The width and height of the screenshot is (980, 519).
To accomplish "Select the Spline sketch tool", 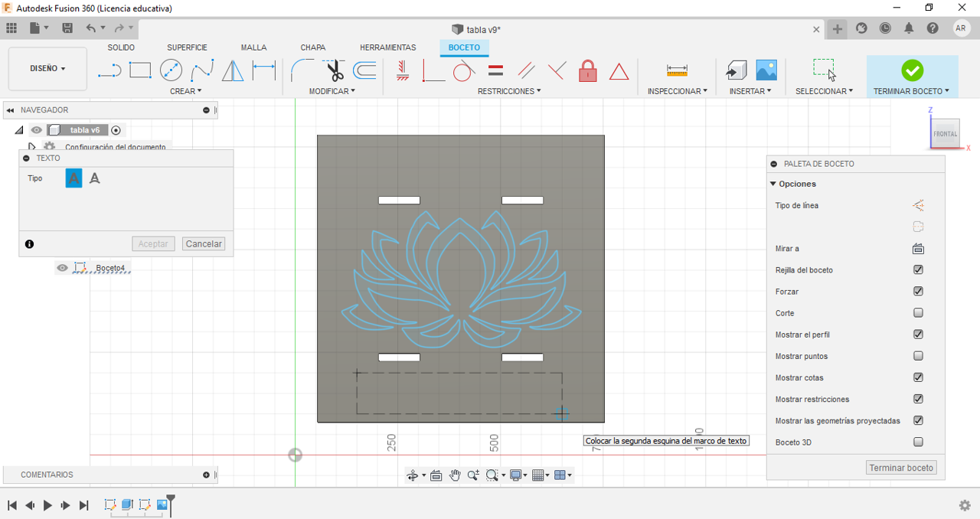I will pos(202,71).
